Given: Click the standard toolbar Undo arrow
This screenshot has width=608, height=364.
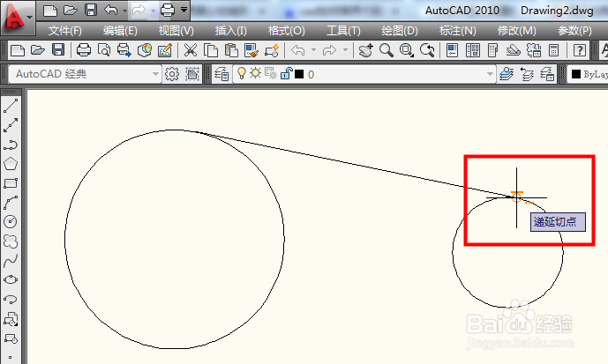Looking at the screenshot, I should coord(297,50).
